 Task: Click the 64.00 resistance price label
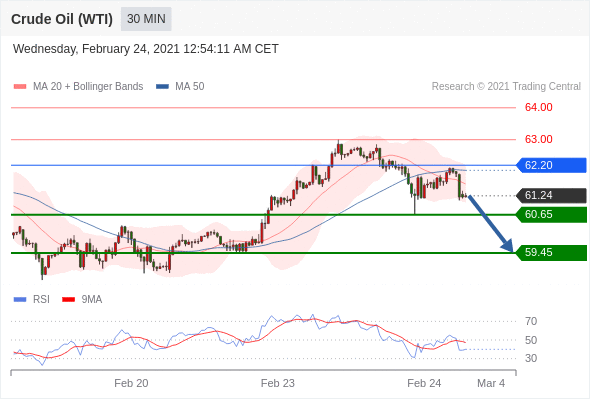(x=538, y=107)
